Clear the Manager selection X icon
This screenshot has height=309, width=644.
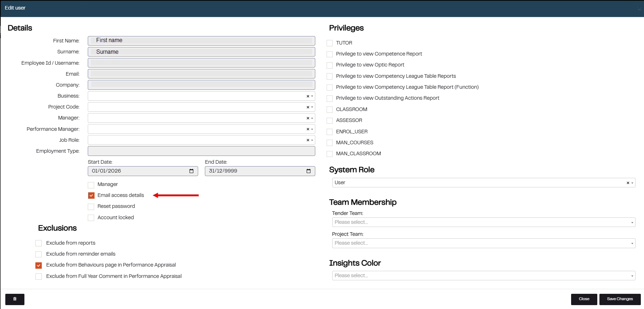[x=308, y=118]
